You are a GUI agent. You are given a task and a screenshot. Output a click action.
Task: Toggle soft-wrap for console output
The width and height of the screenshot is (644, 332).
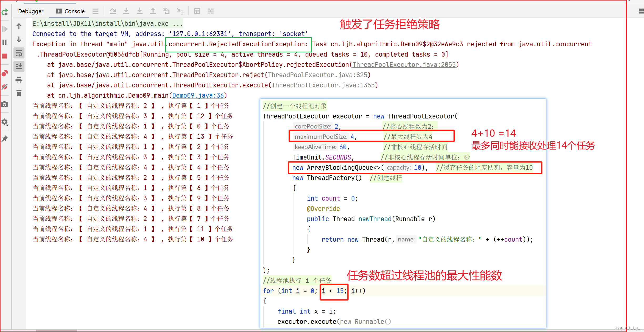19,53
